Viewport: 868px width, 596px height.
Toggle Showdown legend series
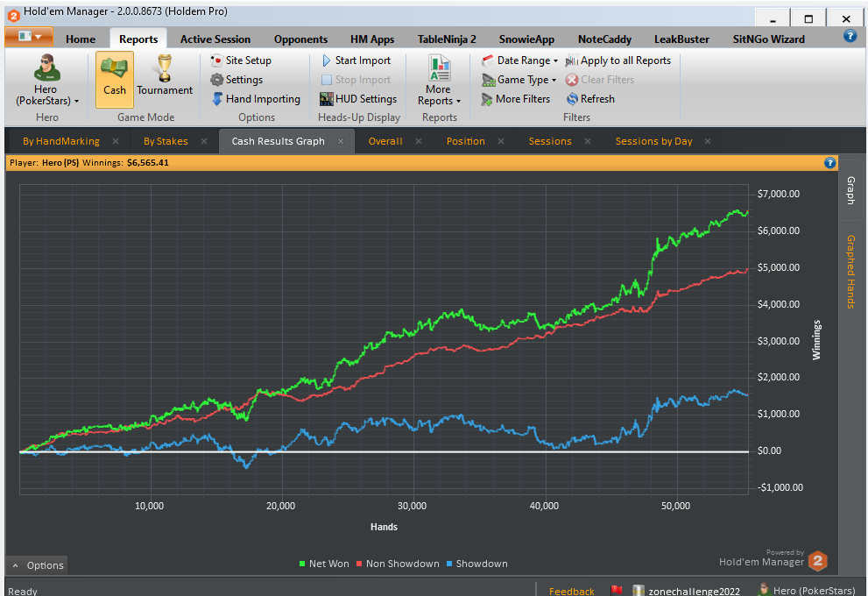(476, 564)
